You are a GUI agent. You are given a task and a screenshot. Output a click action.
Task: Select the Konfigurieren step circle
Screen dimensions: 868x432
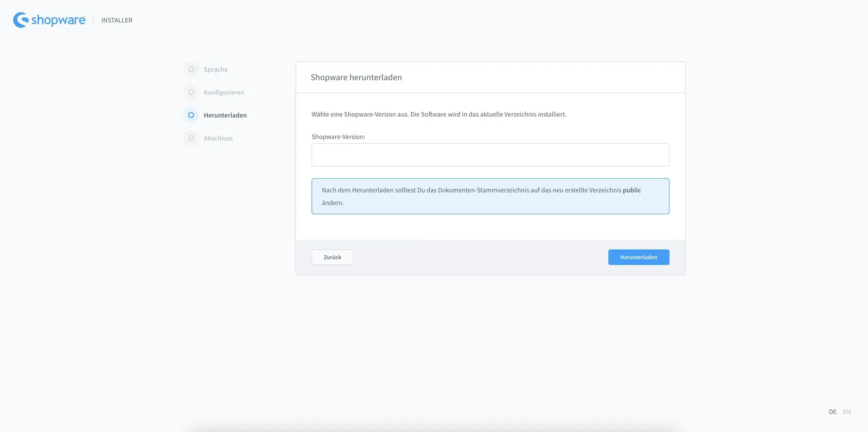(x=191, y=92)
